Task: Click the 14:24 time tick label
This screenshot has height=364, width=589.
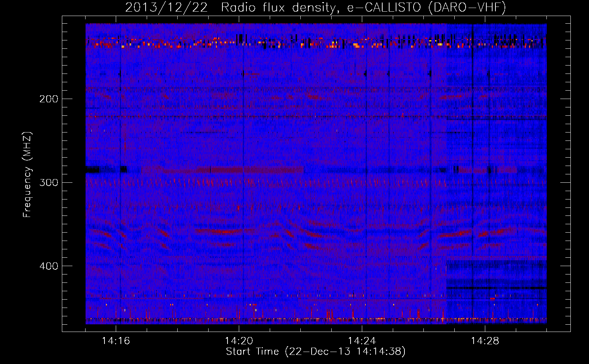Action: tap(362, 341)
